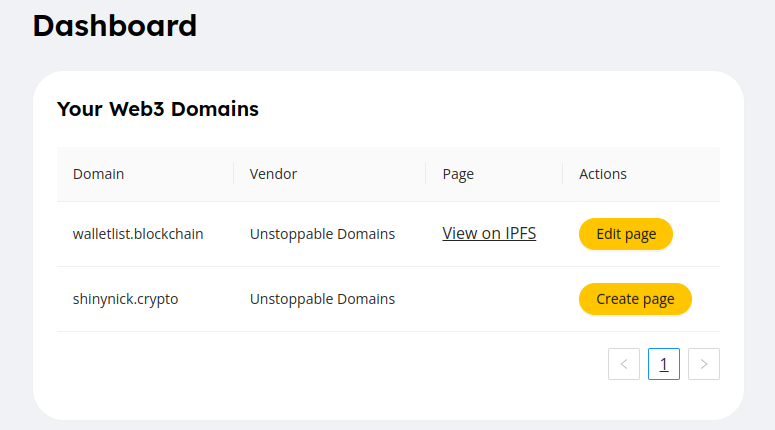Select the walletlist.blockchain domain name

click(138, 234)
